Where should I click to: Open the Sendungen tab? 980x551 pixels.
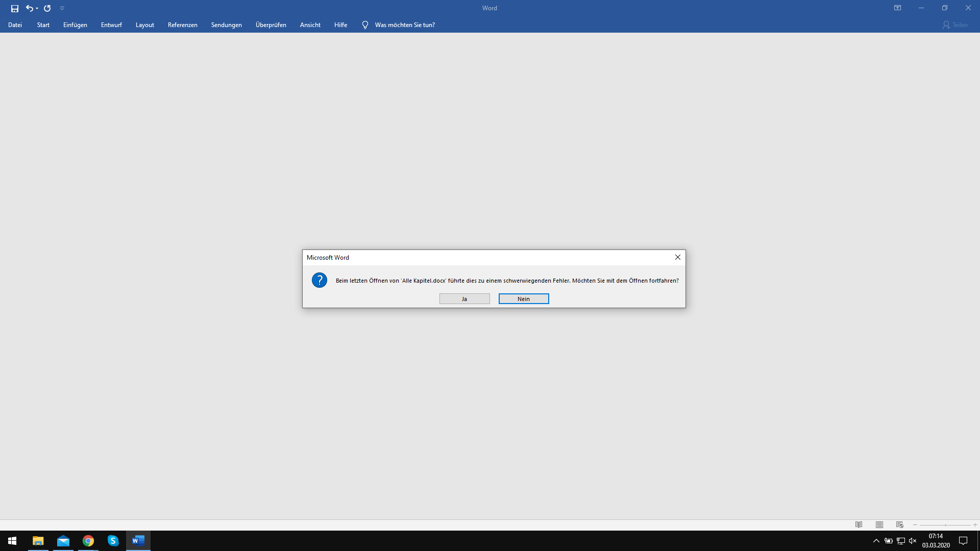(x=227, y=25)
